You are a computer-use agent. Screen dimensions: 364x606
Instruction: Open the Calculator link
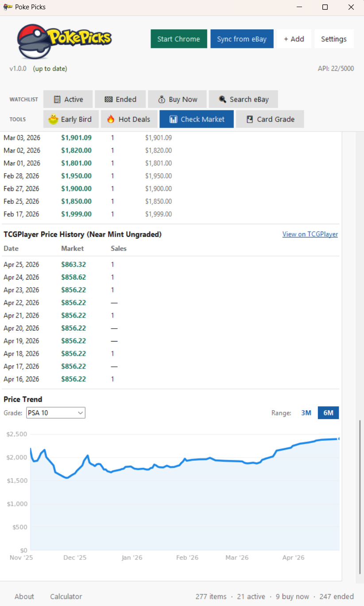[x=66, y=597]
